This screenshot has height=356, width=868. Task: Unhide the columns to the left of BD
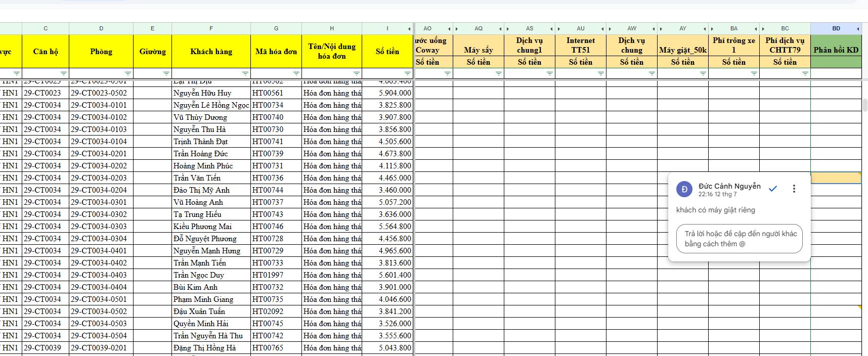[x=858, y=29]
